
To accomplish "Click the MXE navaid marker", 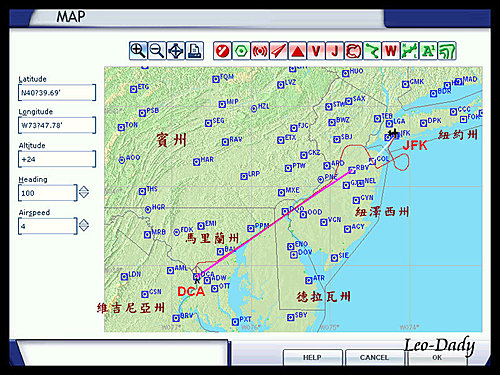I will pos(281,192).
